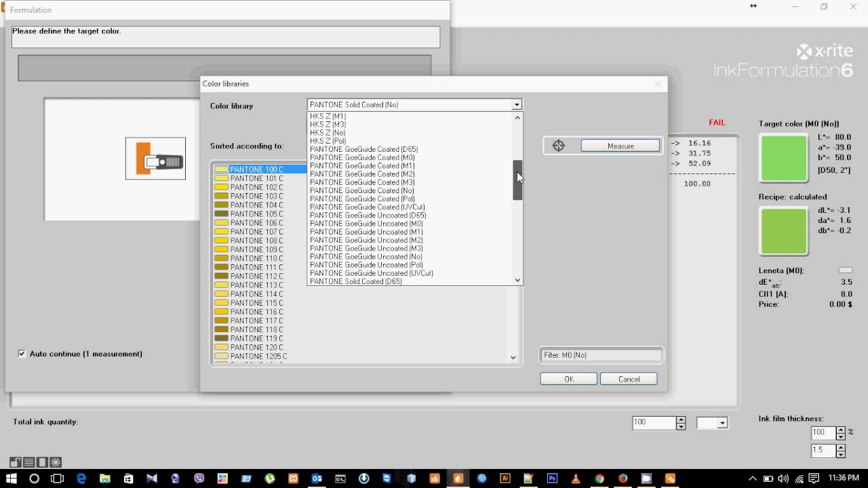Open the Action Center notifications icon
Image resolution: width=868 pixels, height=488 pixels.
click(x=814, y=479)
